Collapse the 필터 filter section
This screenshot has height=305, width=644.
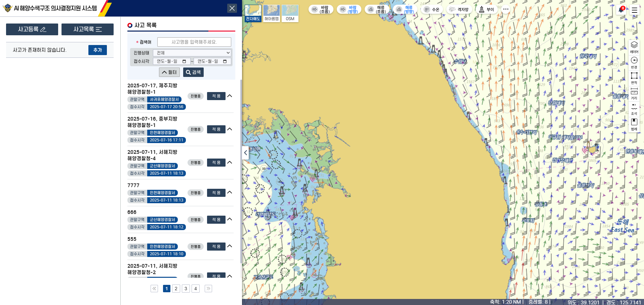tap(169, 72)
